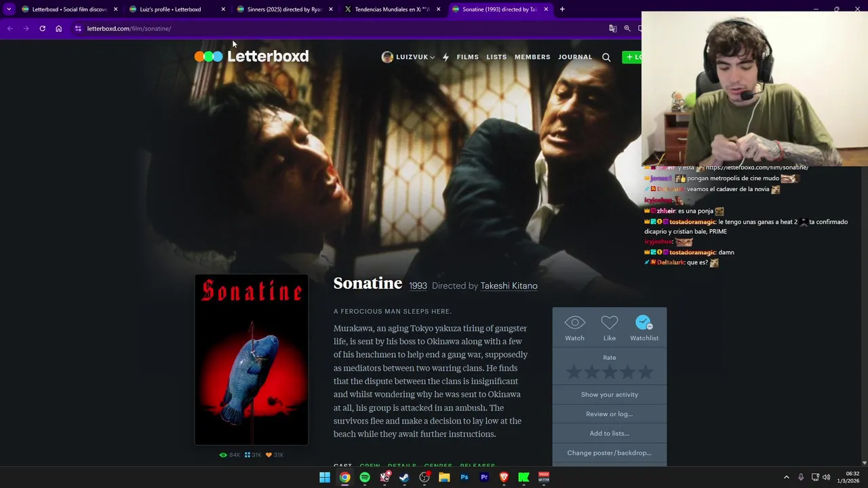The width and height of the screenshot is (868, 488).
Task: Click Review or log...
Action: pyautogui.click(x=610, y=414)
